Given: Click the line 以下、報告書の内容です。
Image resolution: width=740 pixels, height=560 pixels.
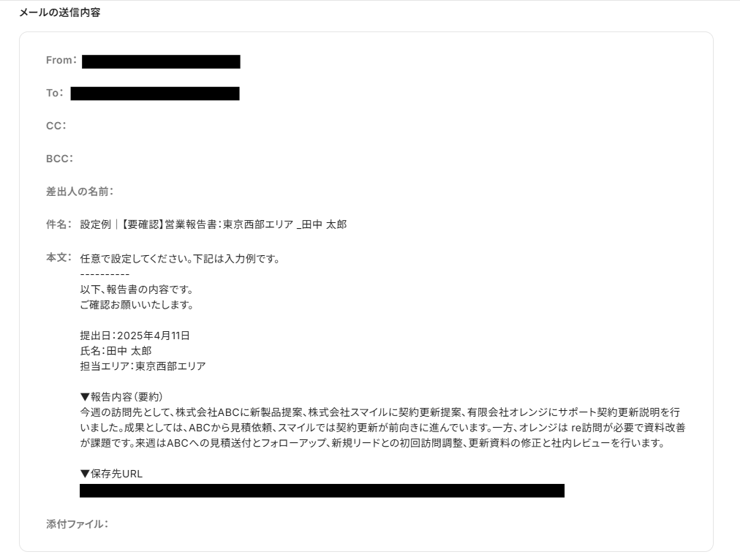Looking at the screenshot, I should 137,290.
